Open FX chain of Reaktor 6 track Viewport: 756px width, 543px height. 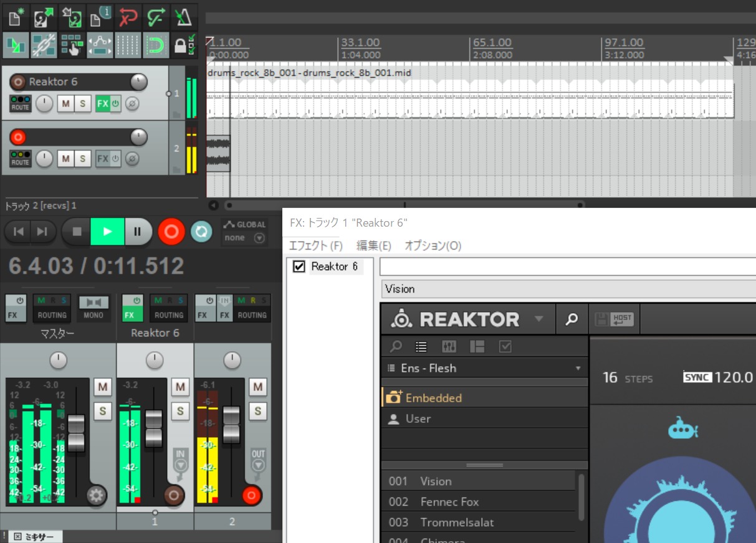pyautogui.click(x=103, y=104)
